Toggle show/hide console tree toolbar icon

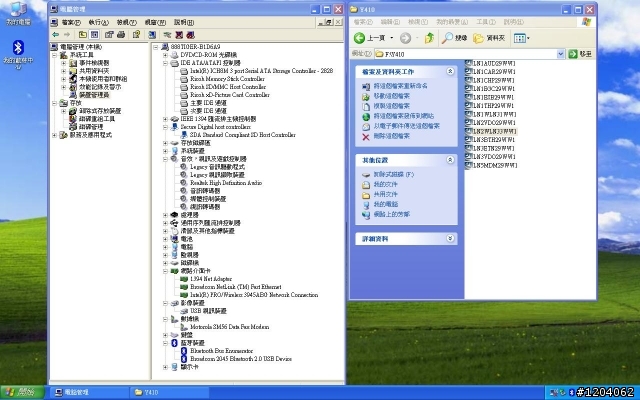tap(94, 35)
